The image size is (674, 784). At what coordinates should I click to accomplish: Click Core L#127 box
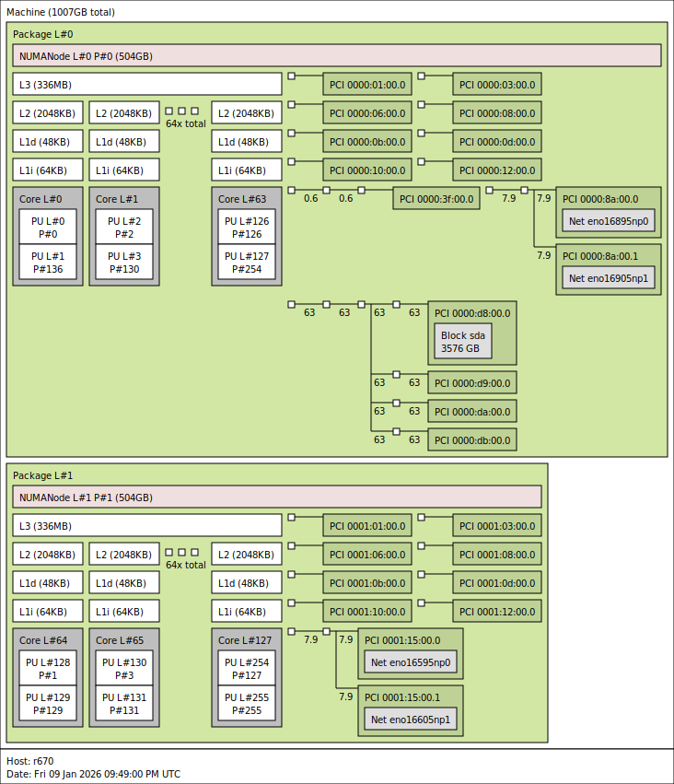(x=247, y=677)
